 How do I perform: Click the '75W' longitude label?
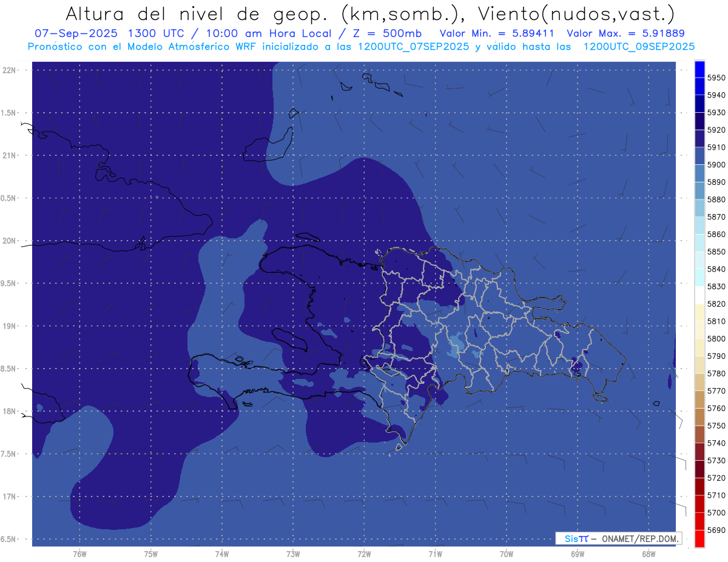[x=150, y=554]
